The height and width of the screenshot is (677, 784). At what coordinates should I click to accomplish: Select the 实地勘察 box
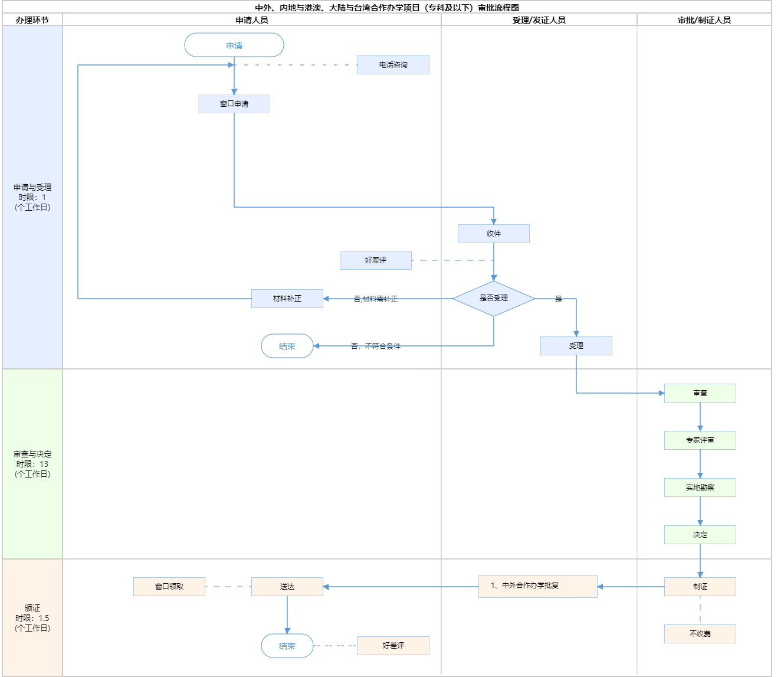700,488
